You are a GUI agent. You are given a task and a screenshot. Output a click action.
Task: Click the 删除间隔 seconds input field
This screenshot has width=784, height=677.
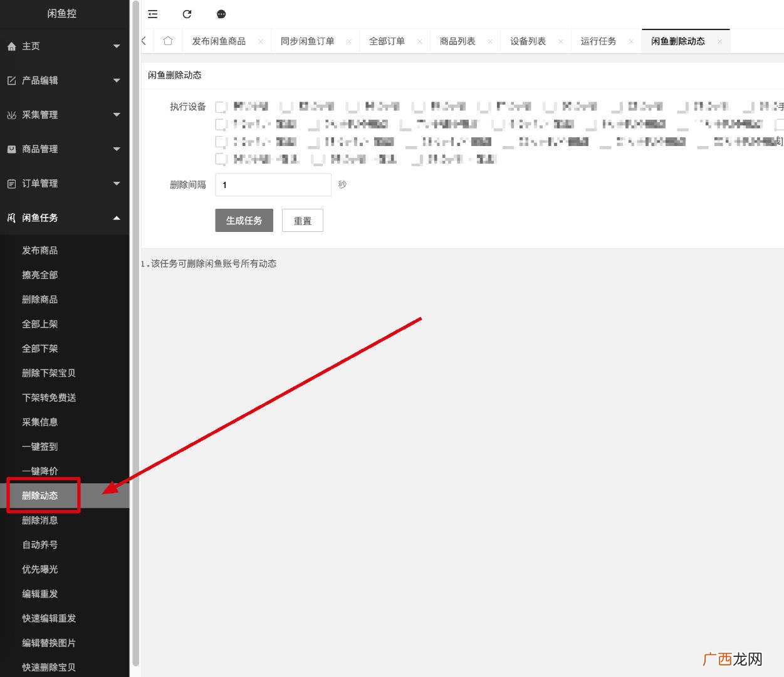point(273,185)
